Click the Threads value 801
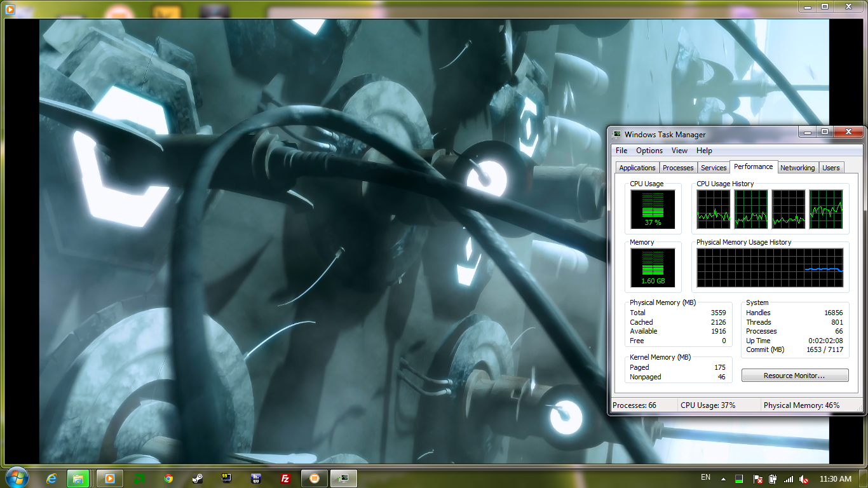Screen dimensions: 868x488 coord(837,322)
